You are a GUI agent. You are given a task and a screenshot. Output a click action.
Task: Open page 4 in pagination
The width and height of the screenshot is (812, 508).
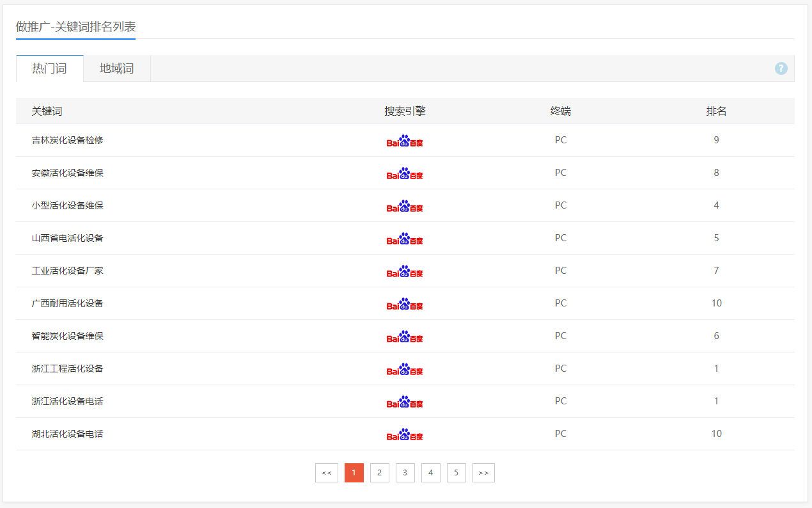pyautogui.click(x=431, y=473)
